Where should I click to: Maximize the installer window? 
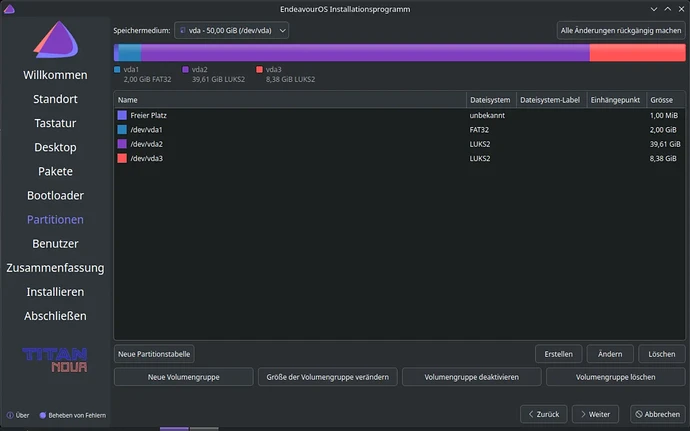click(668, 9)
